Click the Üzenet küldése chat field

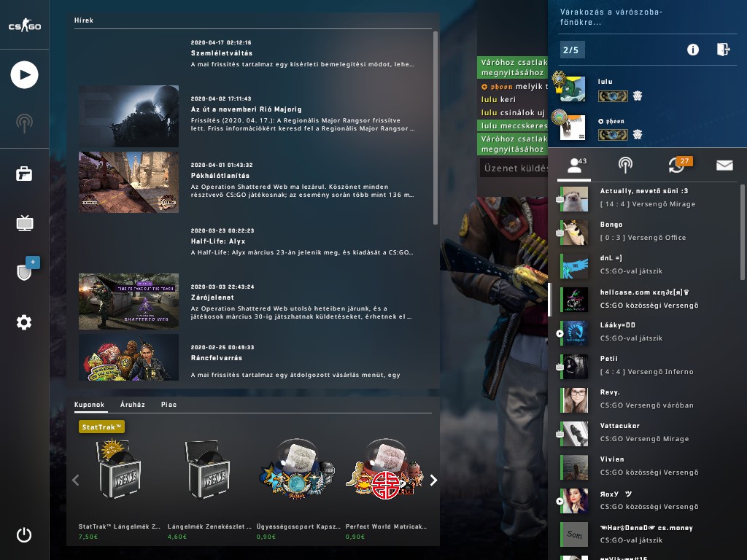point(514,168)
